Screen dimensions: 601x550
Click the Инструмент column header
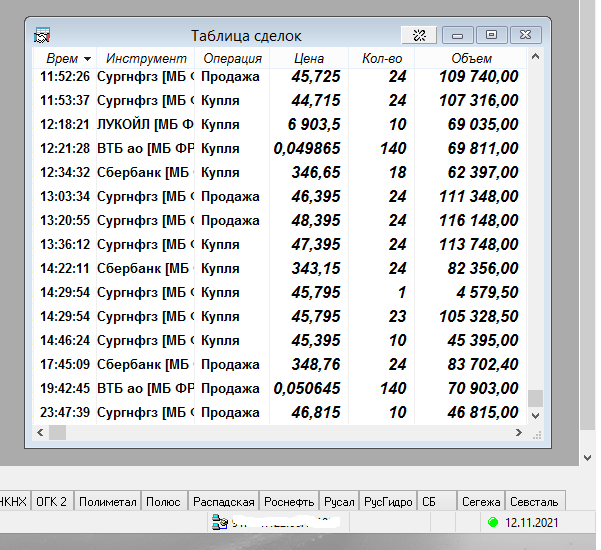pyautogui.click(x=146, y=59)
